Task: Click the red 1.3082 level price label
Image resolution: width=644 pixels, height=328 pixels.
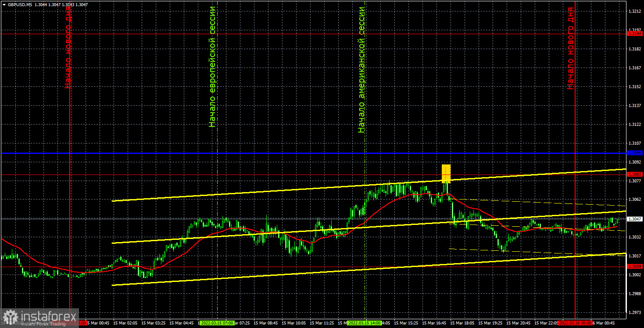Action: pos(635,175)
